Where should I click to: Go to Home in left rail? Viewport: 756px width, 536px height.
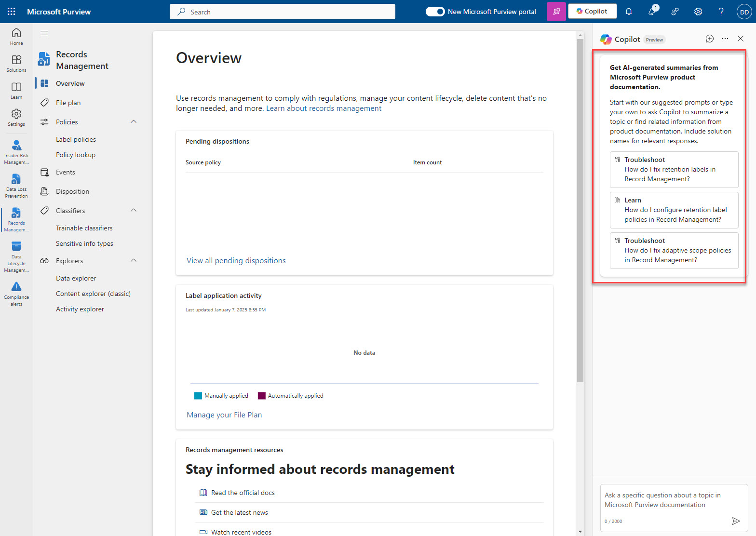(x=16, y=36)
